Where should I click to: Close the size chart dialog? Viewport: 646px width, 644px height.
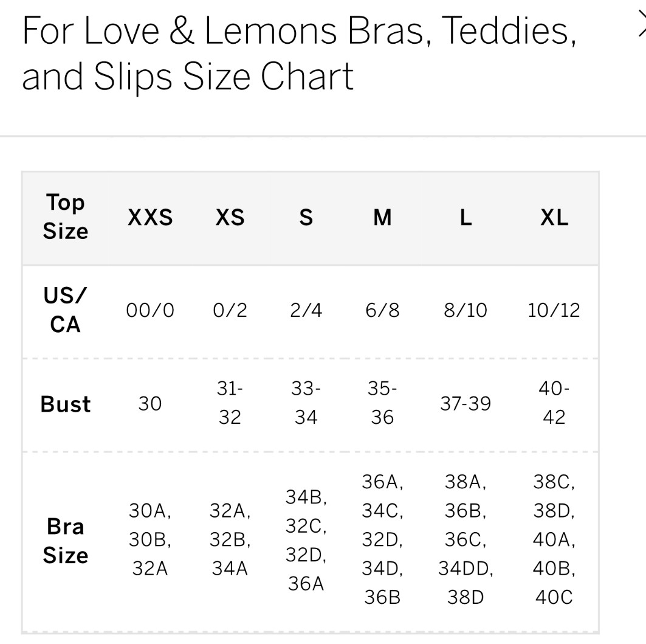pyautogui.click(x=641, y=26)
